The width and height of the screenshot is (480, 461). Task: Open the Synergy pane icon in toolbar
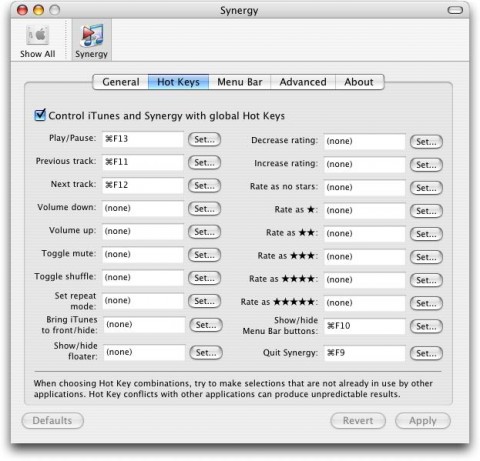click(91, 41)
